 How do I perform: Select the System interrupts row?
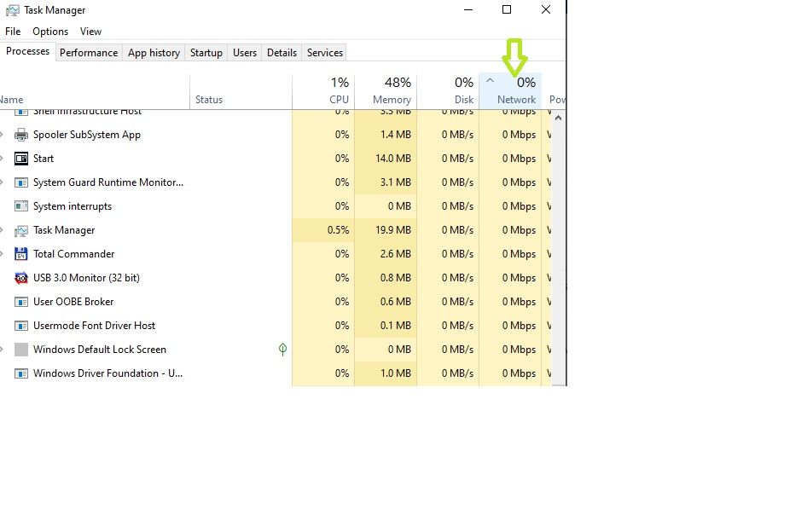tap(276, 206)
